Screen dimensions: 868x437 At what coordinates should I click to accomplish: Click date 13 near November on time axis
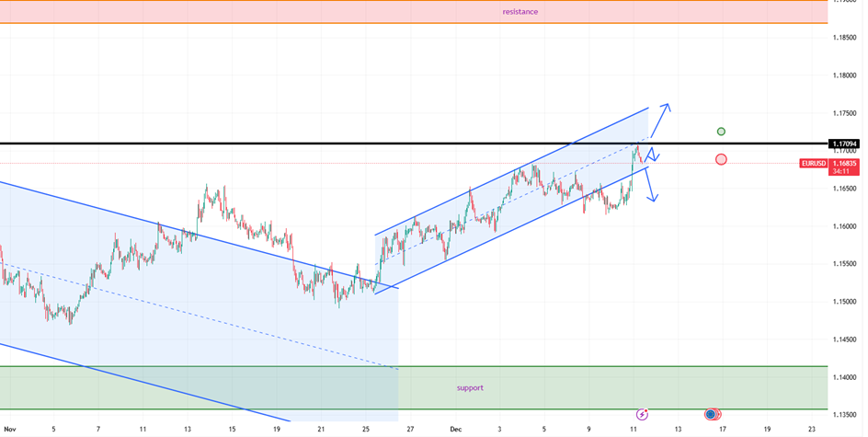pyautogui.click(x=188, y=429)
